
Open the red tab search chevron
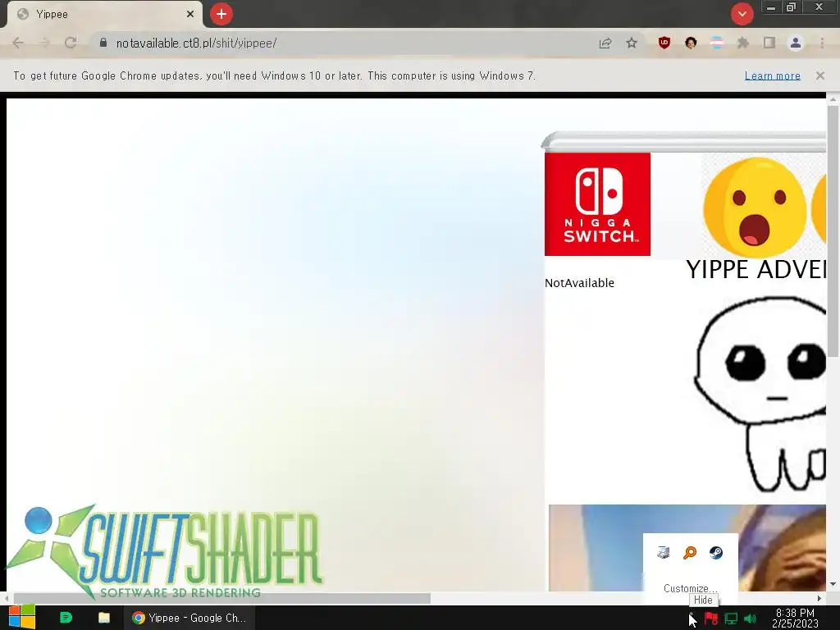(x=742, y=14)
